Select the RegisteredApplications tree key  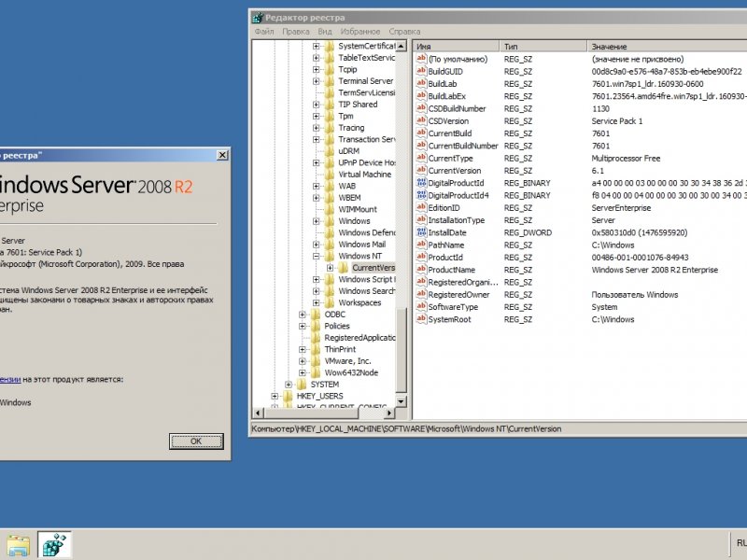point(359,338)
